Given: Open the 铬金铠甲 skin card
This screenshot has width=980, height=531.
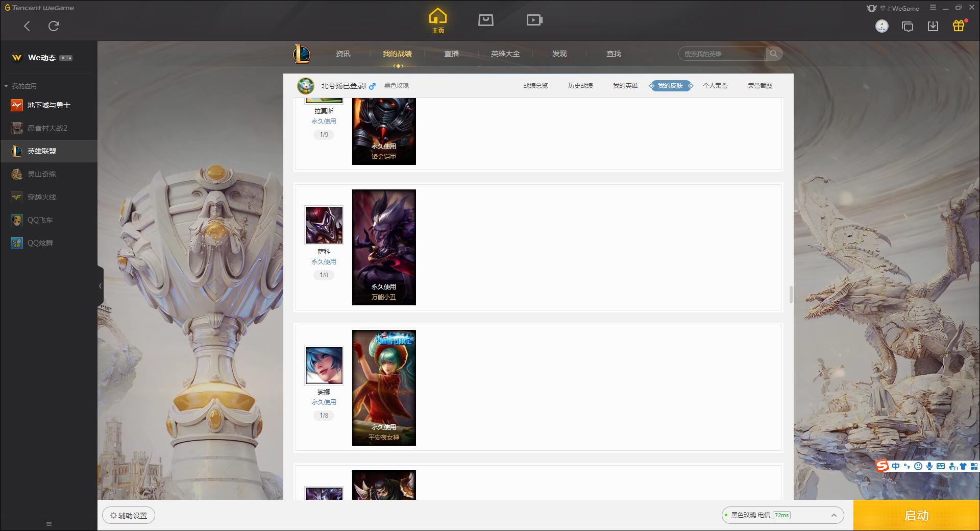Looking at the screenshot, I should click(384, 132).
